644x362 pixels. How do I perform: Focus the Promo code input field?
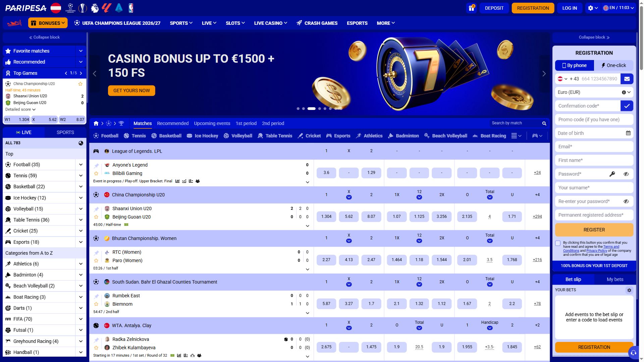pos(594,120)
